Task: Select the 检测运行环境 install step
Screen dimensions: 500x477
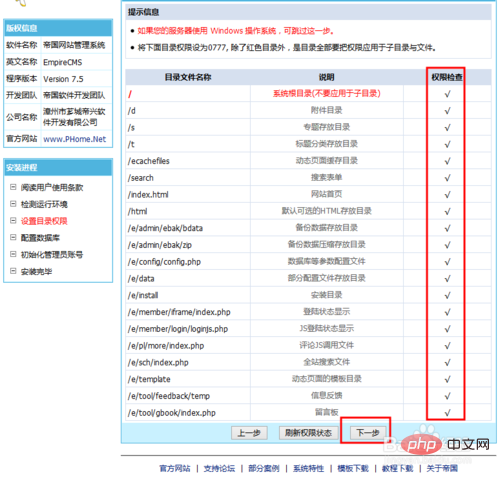Action: (x=44, y=204)
